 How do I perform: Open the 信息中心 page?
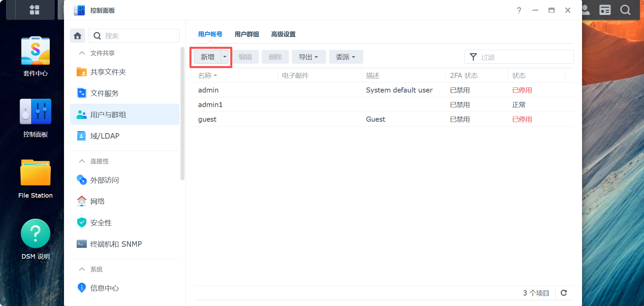(x=104, y=288)
